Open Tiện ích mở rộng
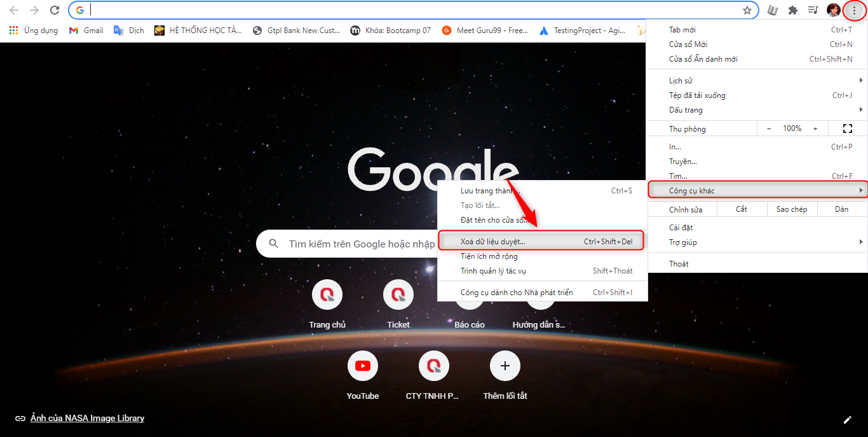868x437 pixels. click(x=543, y=256)
